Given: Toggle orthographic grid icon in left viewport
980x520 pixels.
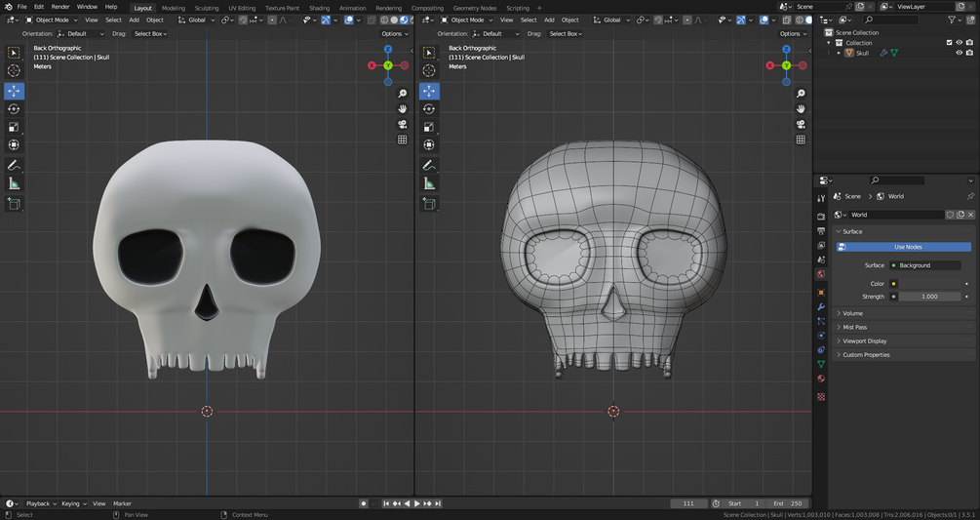Looking at the screenshot, I should click(402, 140).
